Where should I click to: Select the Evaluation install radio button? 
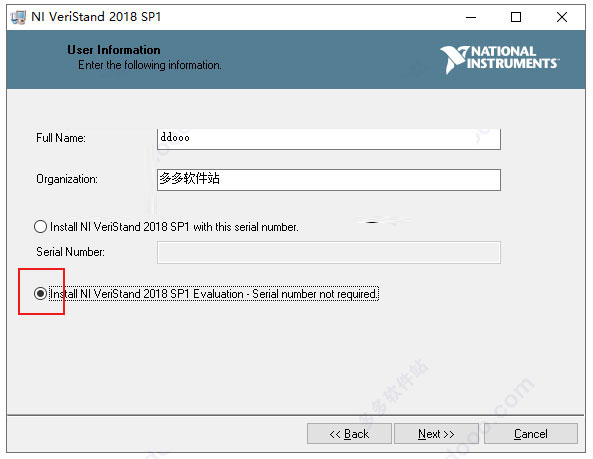(x=40, y=294)
